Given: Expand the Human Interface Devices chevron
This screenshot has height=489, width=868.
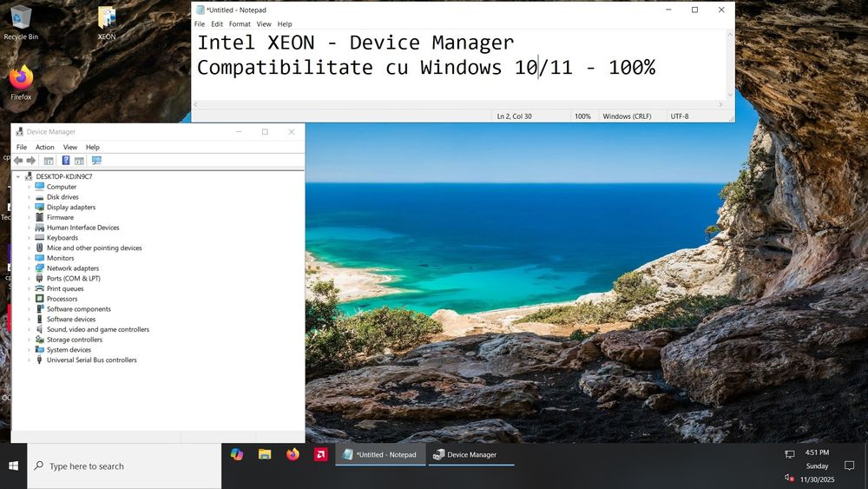Looking at the screenshot, I should click(29, 228).
